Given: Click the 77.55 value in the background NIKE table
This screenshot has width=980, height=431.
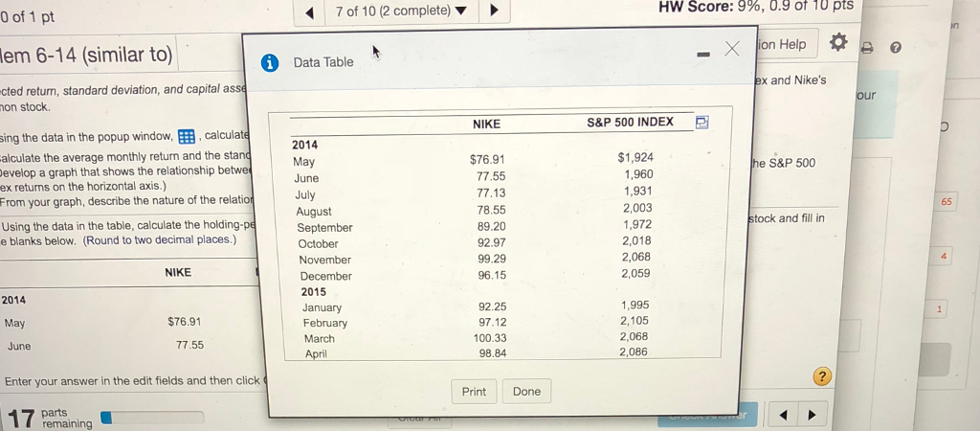Looking at the screenshot, I should click(x=189, y=345).
